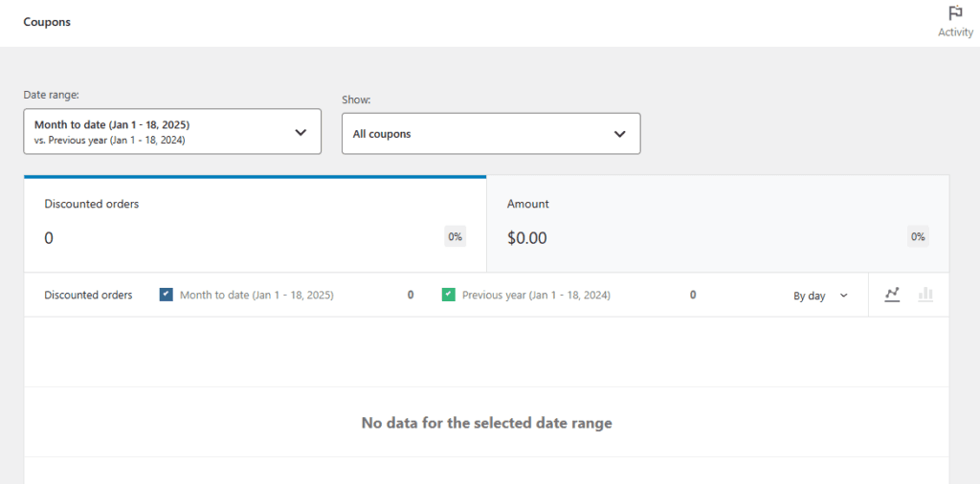Screen dimensions: 980x484
Task: Expand the Show All coupons dropdown
Action: click(x=490, y=134)
